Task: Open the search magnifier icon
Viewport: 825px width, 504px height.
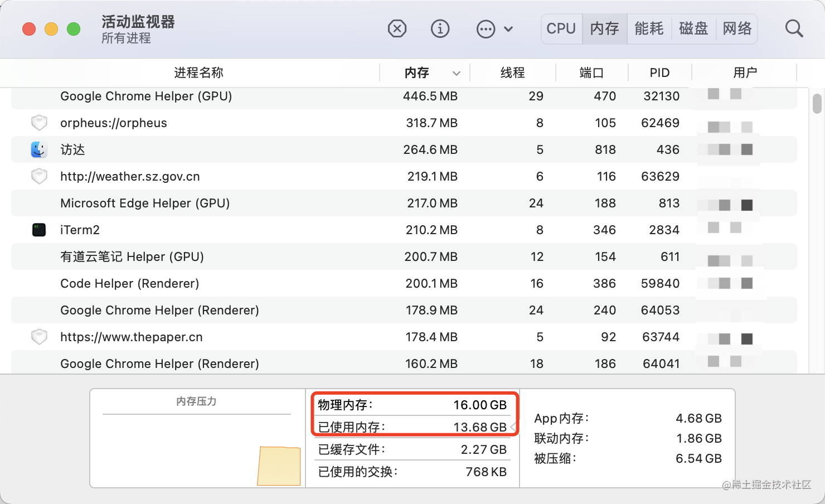Action: pyautogui.click(x=794, y=28)
